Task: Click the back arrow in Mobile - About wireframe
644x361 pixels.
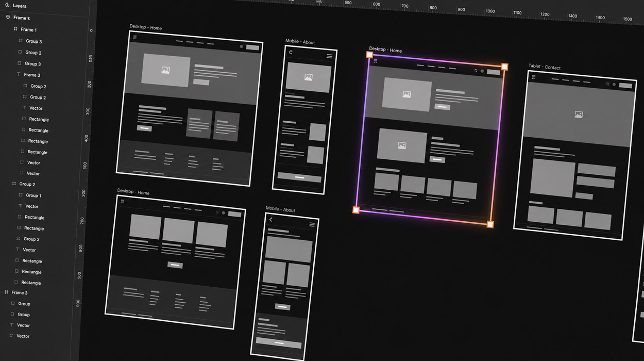Action: (x=271, y=220)
